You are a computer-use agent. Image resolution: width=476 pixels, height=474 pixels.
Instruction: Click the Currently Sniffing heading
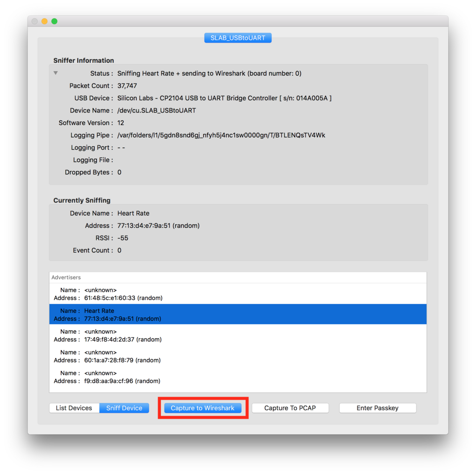click(x=82, y=200)
